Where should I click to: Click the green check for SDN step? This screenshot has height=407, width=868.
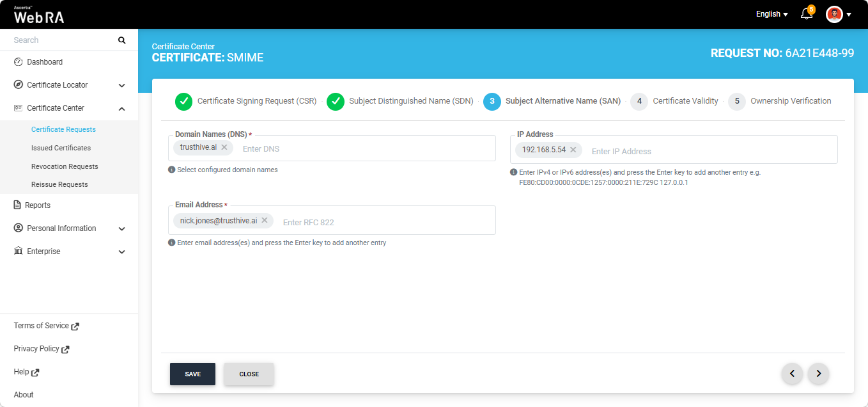(x=336, y=101)
